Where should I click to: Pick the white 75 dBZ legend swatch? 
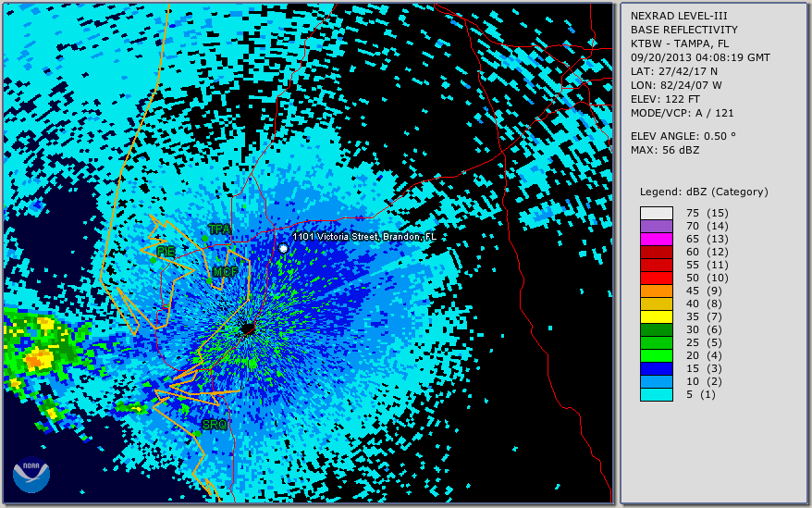[657, 213]
